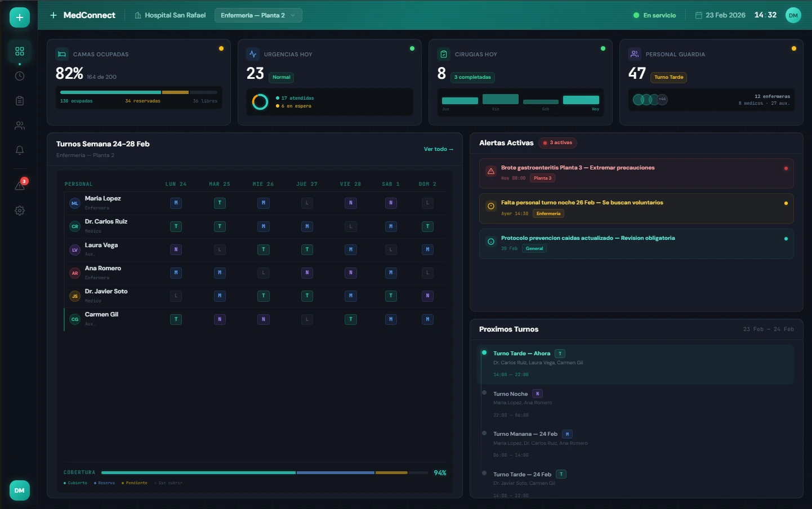This screenshot has height=509, width=812.
Task: Click the 3 completadas badge
Action: [472, 77]
